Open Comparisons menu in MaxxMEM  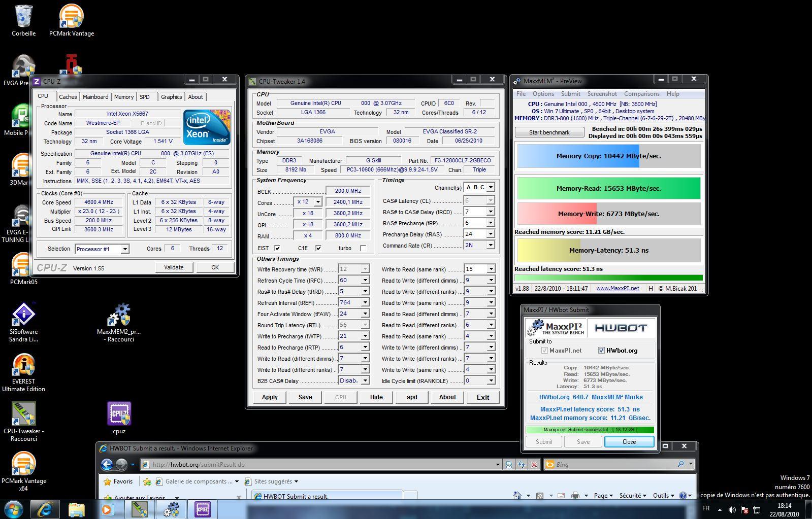642,94
